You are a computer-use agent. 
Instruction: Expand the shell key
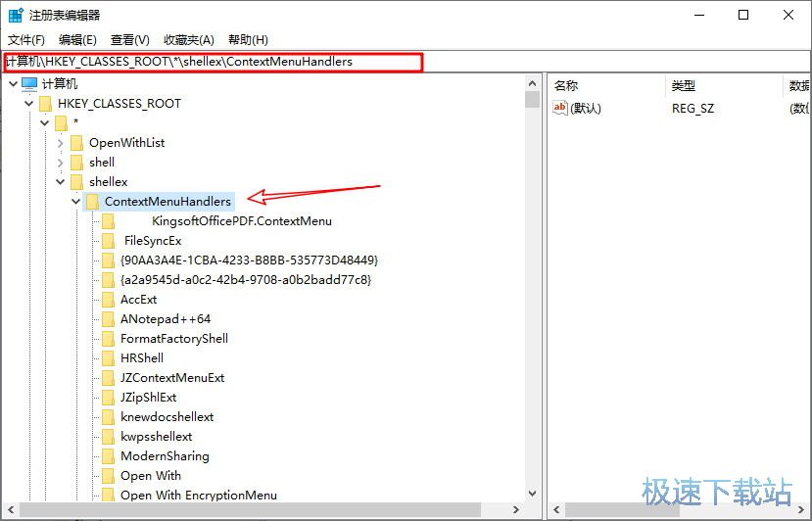pyautogui.click(x=60, y=163)
